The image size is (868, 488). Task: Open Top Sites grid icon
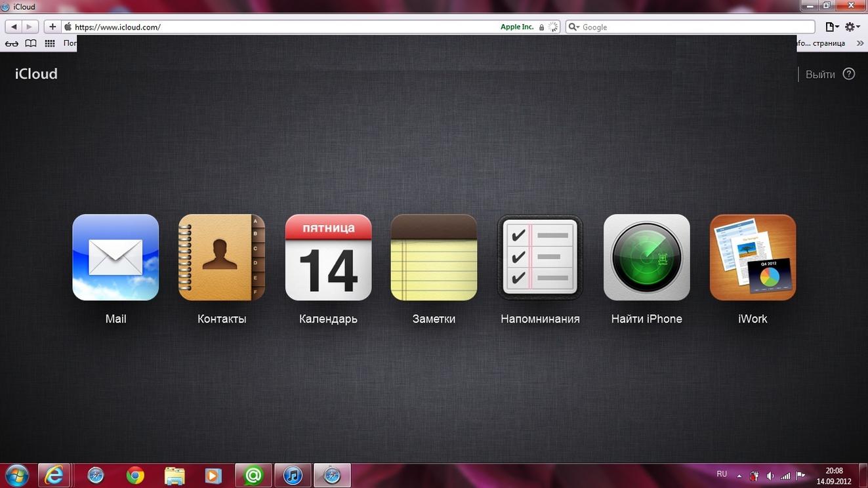(50, 43)
